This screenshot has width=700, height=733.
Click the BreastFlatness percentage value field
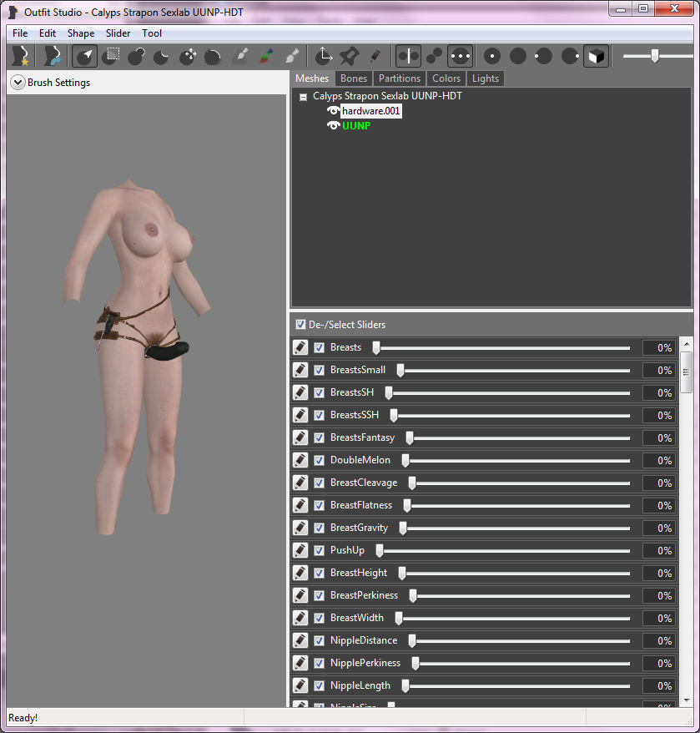coord(659,505)
